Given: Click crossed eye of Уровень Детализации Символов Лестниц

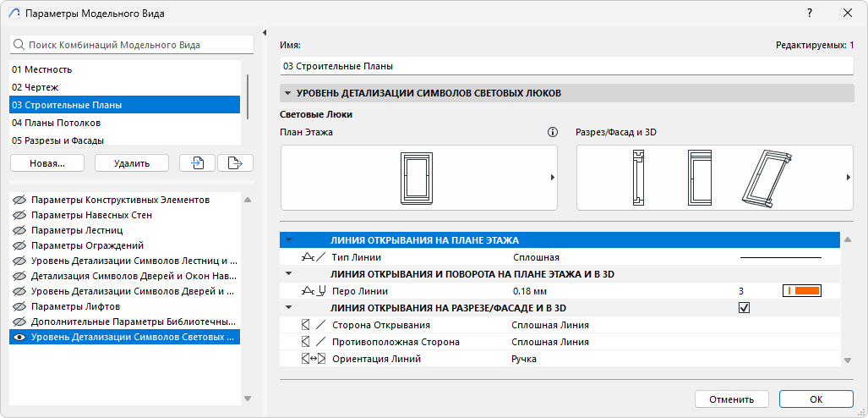Looking at the screenshot, I should coord(20,261).
